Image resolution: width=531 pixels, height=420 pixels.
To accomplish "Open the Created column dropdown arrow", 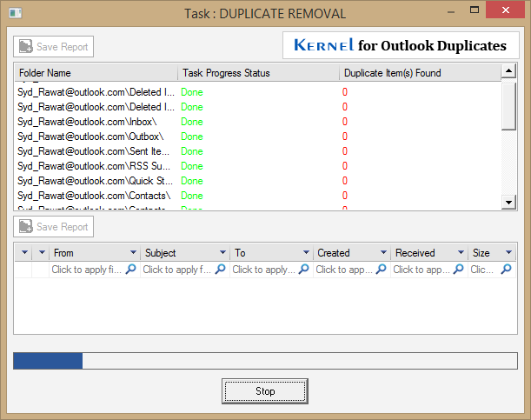I will click(383, 252).
